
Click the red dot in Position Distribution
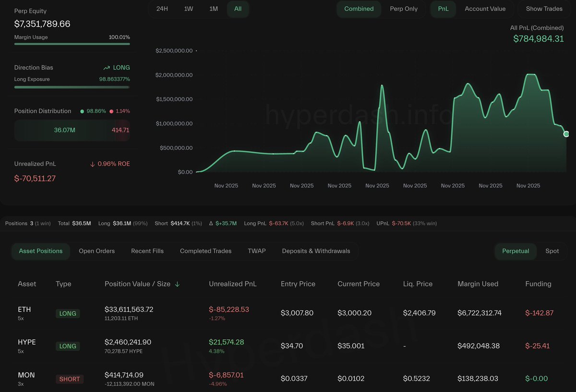point(111,111)
